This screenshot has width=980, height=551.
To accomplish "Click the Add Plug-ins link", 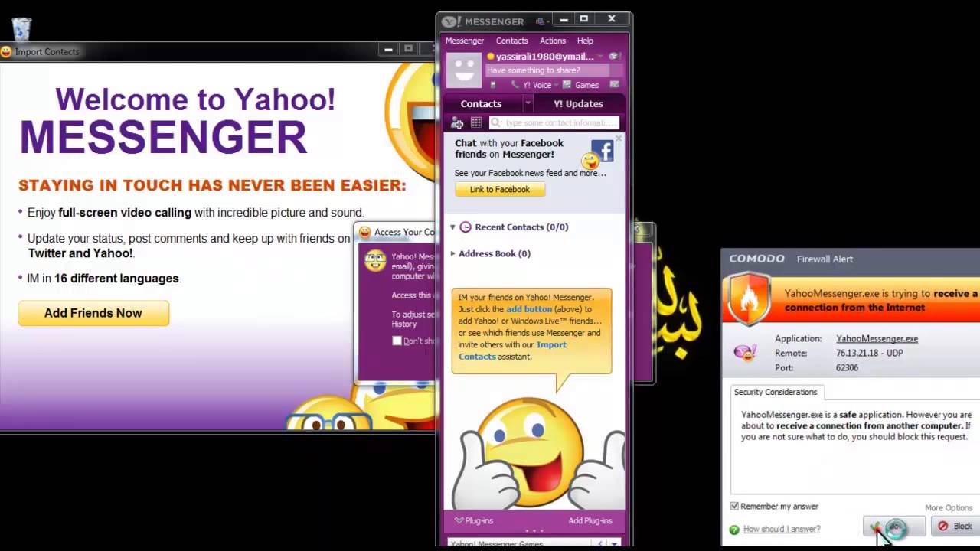I will pyautogui.click(x=590, y=520).
